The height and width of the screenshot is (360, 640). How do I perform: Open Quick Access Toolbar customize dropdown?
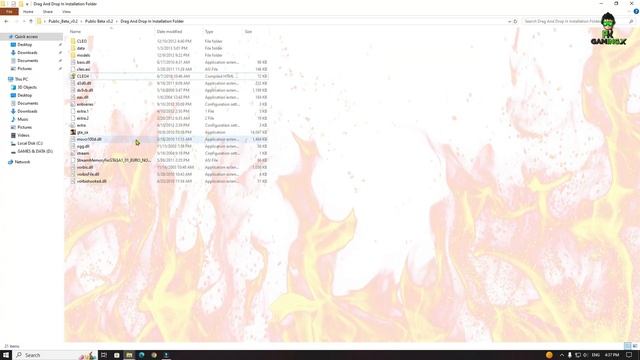click(27, 4)
